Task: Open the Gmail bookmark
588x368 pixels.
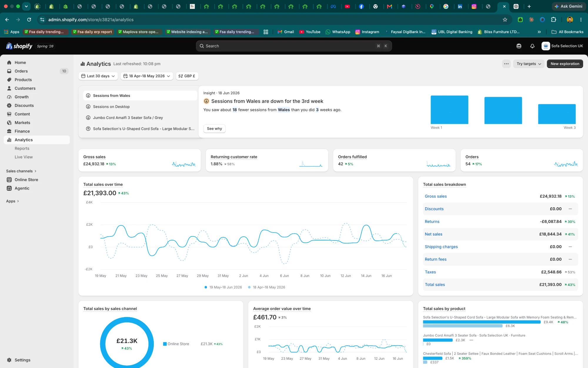Action: pos(285,32)
